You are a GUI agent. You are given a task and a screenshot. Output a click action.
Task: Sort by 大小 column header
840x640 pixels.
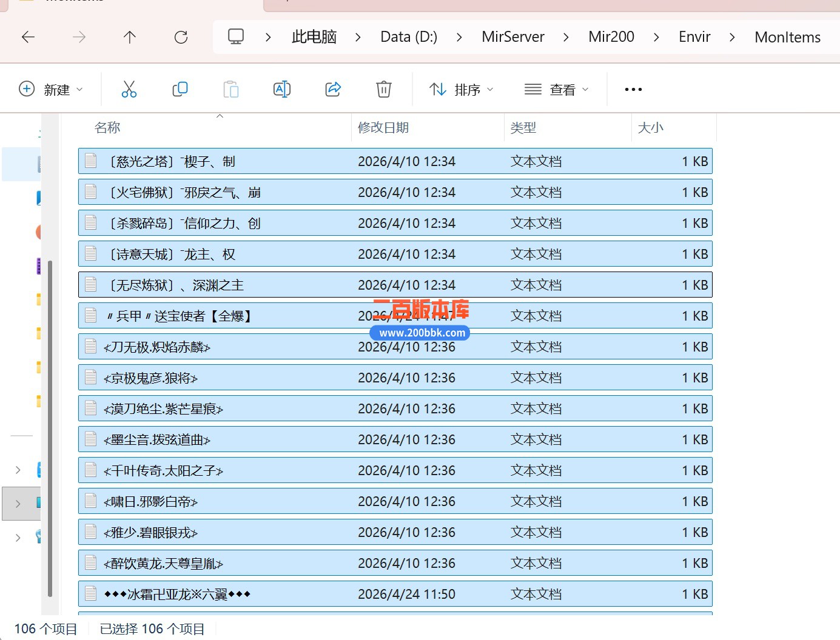pyautogui.click(x=651, y=128)
